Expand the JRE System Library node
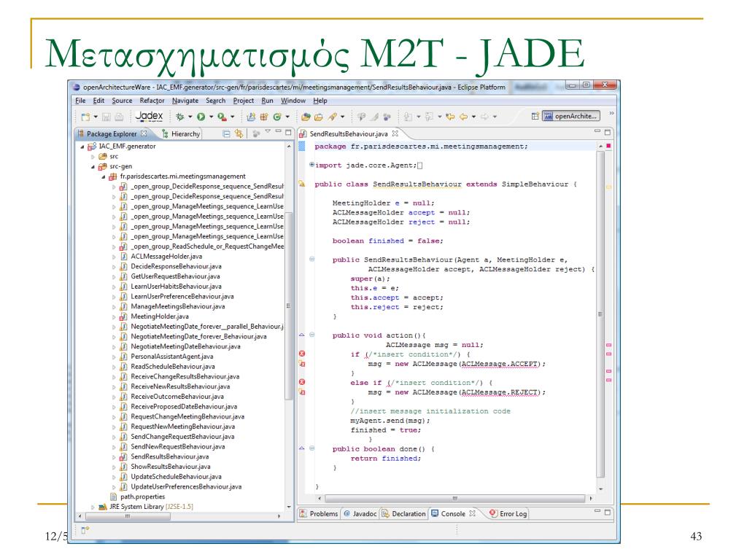The width and height of the screenshot is (747, 560). 93,507
